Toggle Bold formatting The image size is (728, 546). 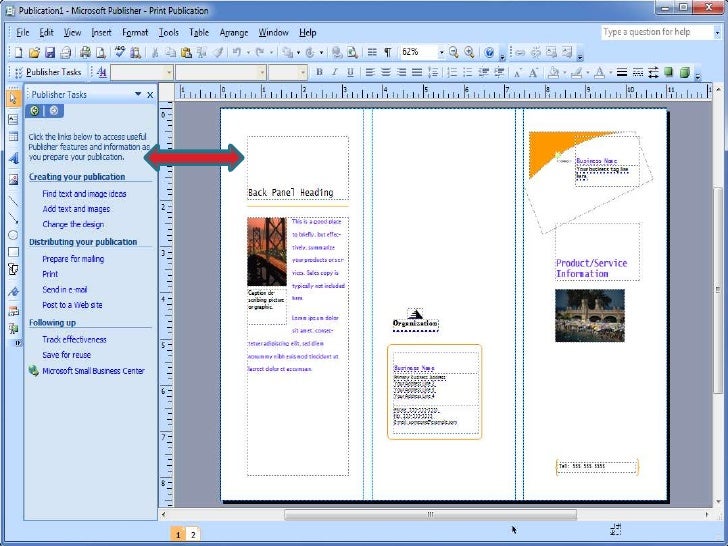click(x=320, y=72)
